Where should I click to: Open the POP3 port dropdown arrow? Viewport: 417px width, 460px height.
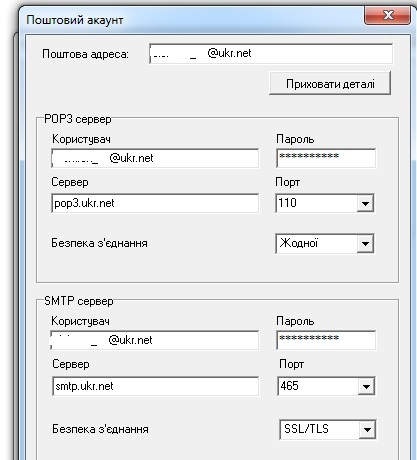click(x=365, y=203)
